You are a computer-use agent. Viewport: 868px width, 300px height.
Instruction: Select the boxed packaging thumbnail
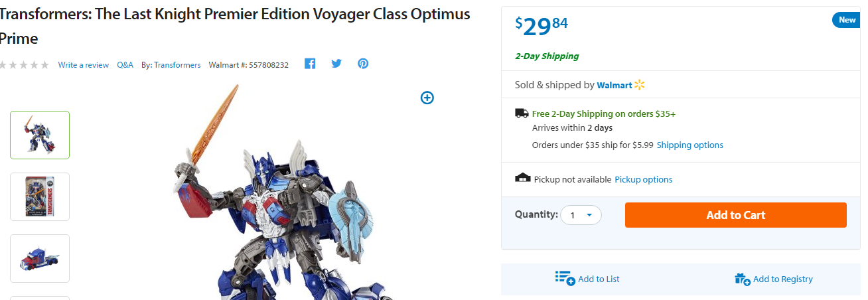(40, 196)
